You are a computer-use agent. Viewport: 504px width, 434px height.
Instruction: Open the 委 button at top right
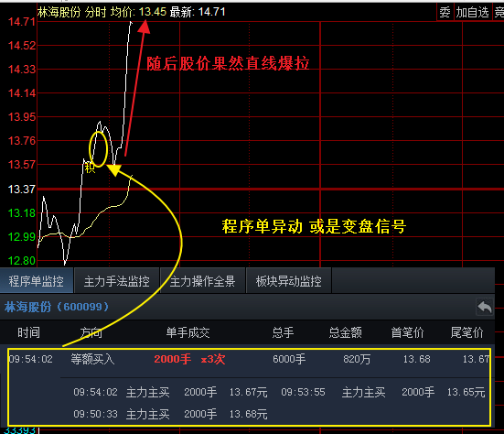pyautogui.click(x=445, y=12)
